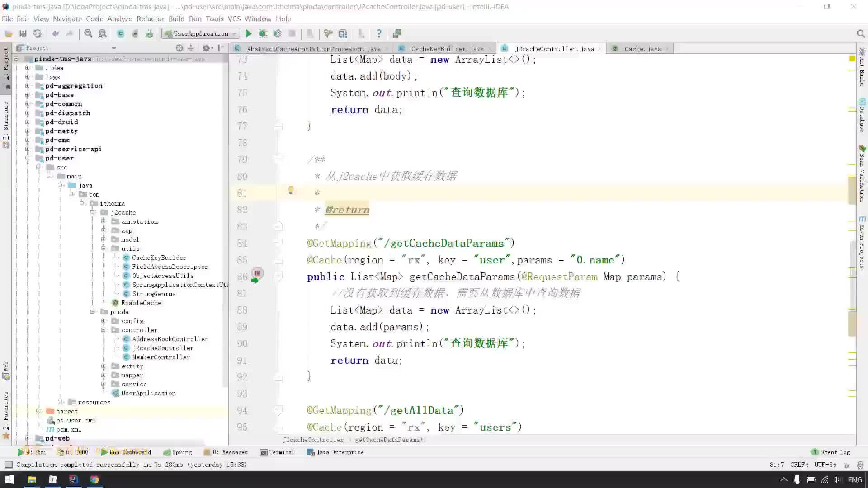Click the Find zoom magnifier toolbar icon
The width and height of the screenshot is (868, 488).
click(x=88, y=33)
